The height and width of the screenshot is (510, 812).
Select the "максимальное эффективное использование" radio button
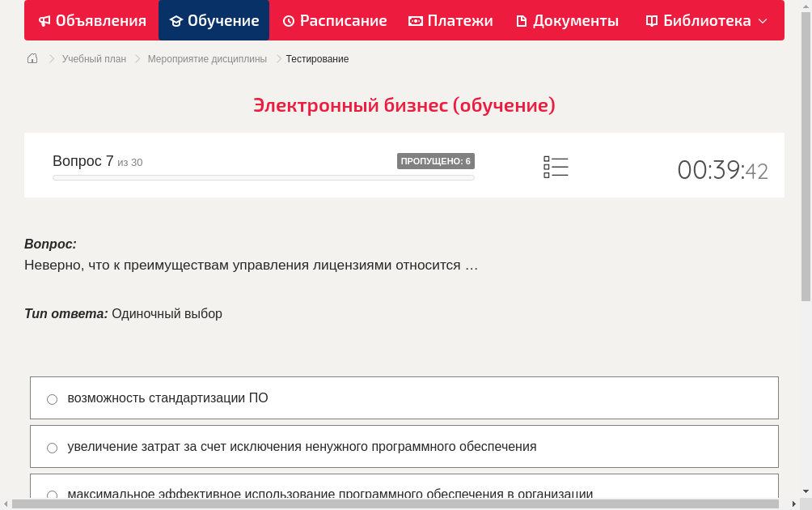pos(52,495)
